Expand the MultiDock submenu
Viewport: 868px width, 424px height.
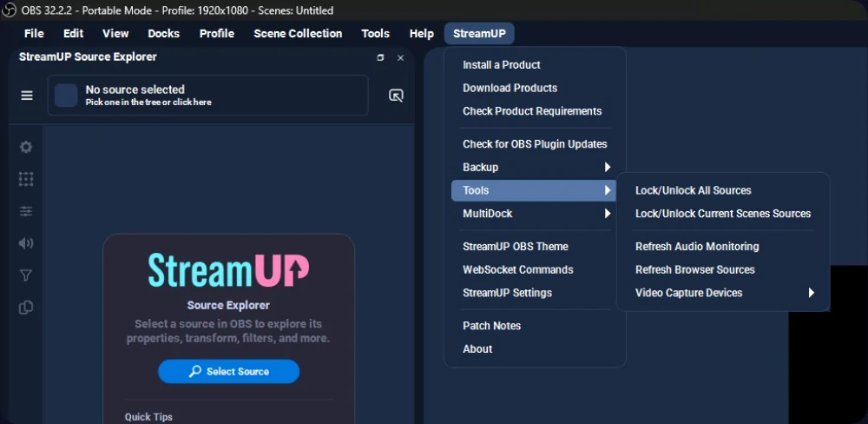pyautogui.click(x=535, y=214)
